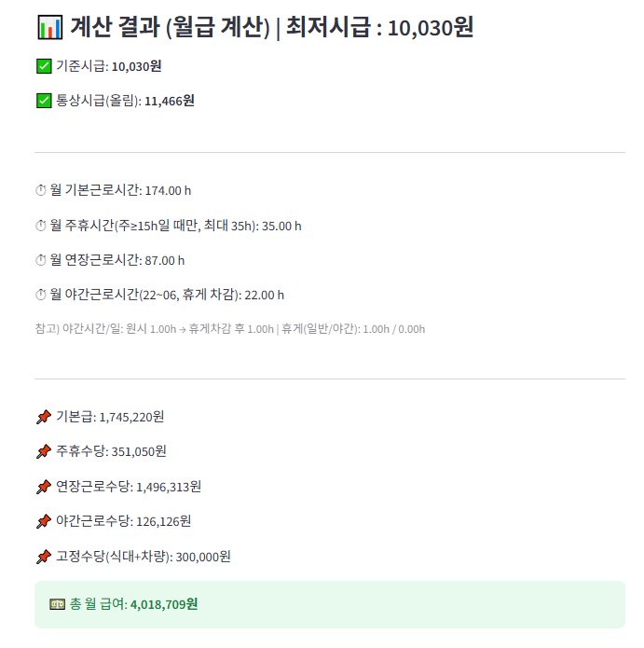Click the pushpin icon beside 주휴수당
Viewport: 644px width, 648px height.
click(x=44, y=451)
